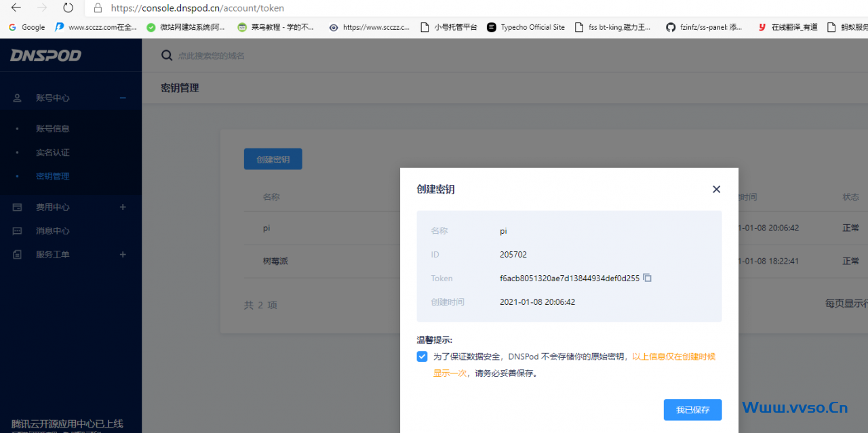Go back to the previous browser page
The height and width of the screenshot is (433, 868).
coord(16,8)
